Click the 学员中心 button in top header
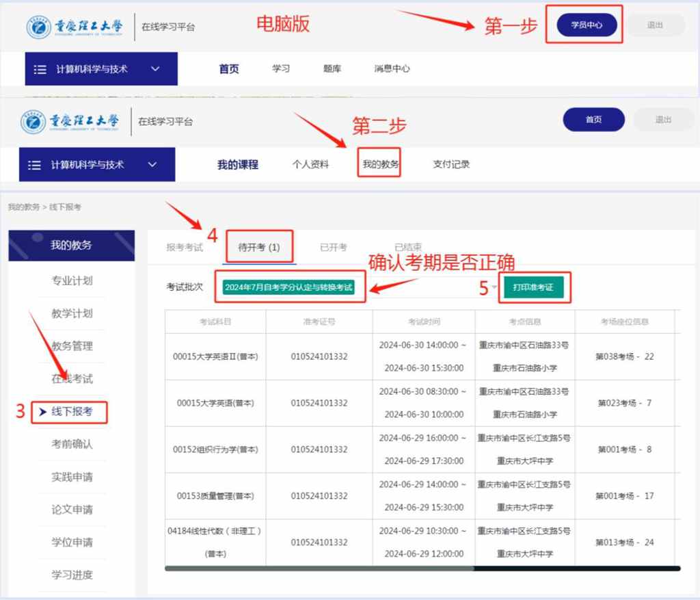 587,25
